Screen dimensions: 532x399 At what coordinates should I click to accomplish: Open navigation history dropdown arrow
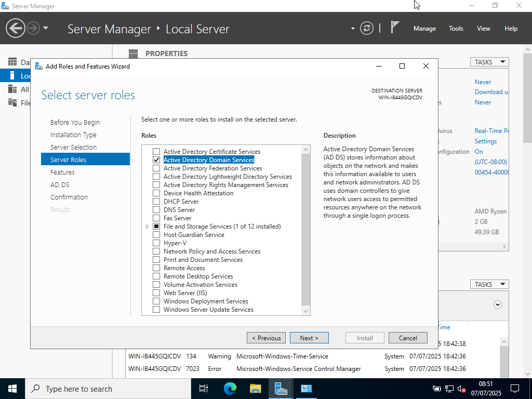tap(46, 28)
